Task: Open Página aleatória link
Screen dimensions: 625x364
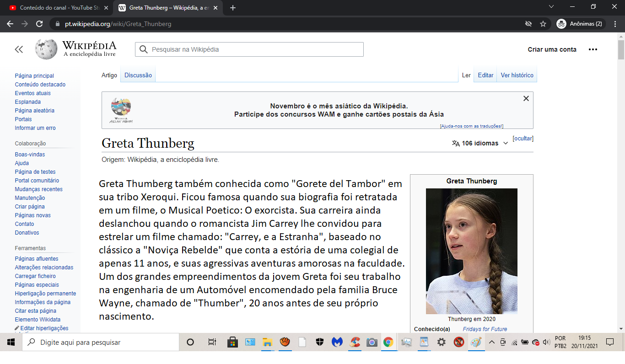Action: coord(35,111)
